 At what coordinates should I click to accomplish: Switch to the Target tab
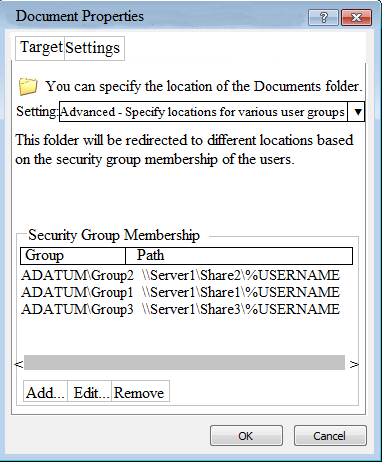pyautogui.click(x=40, y=48)
